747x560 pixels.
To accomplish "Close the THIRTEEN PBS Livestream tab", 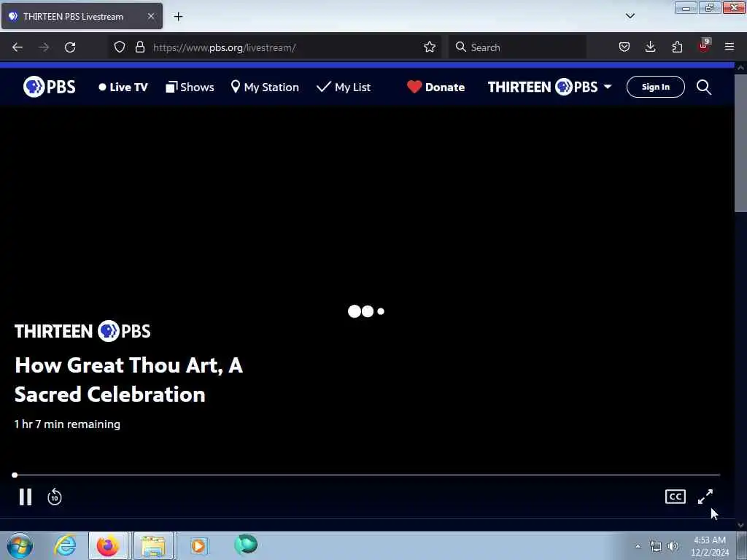I will (x=150, y=16).
